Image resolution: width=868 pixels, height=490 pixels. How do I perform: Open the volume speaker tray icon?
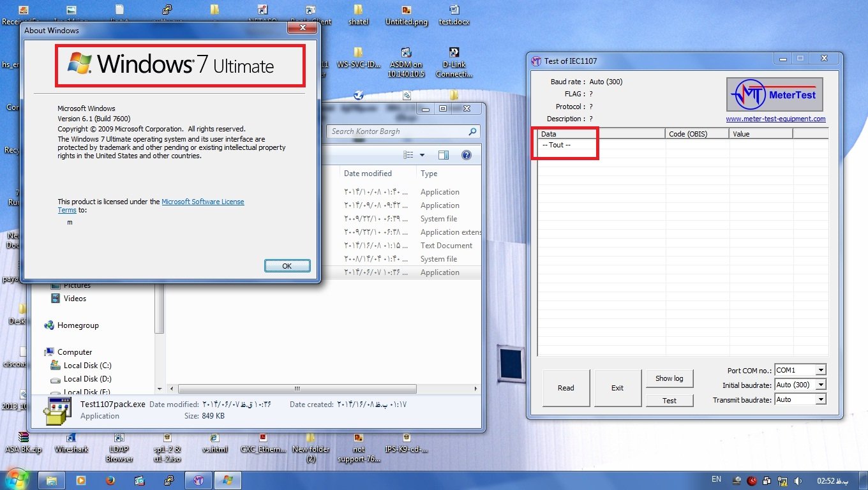798,480
